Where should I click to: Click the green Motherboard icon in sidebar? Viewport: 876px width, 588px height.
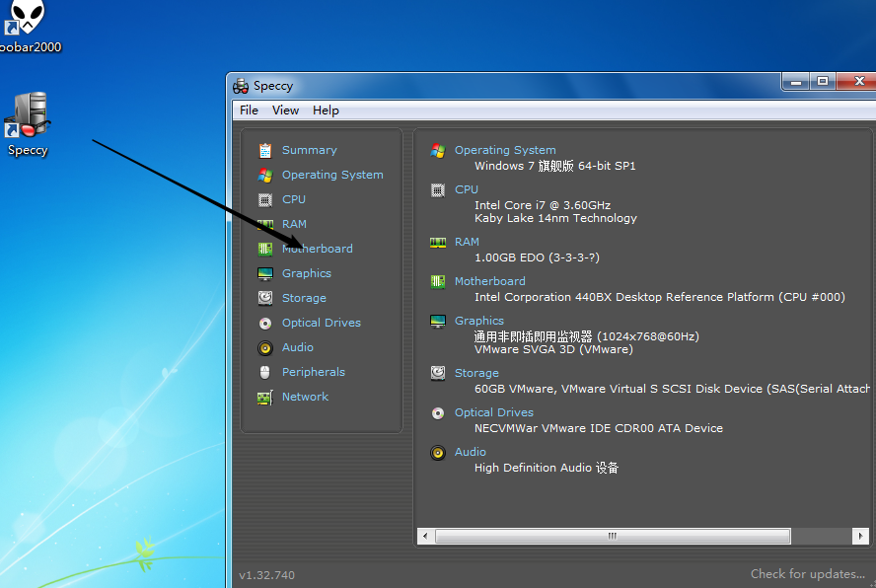(265, 249)
